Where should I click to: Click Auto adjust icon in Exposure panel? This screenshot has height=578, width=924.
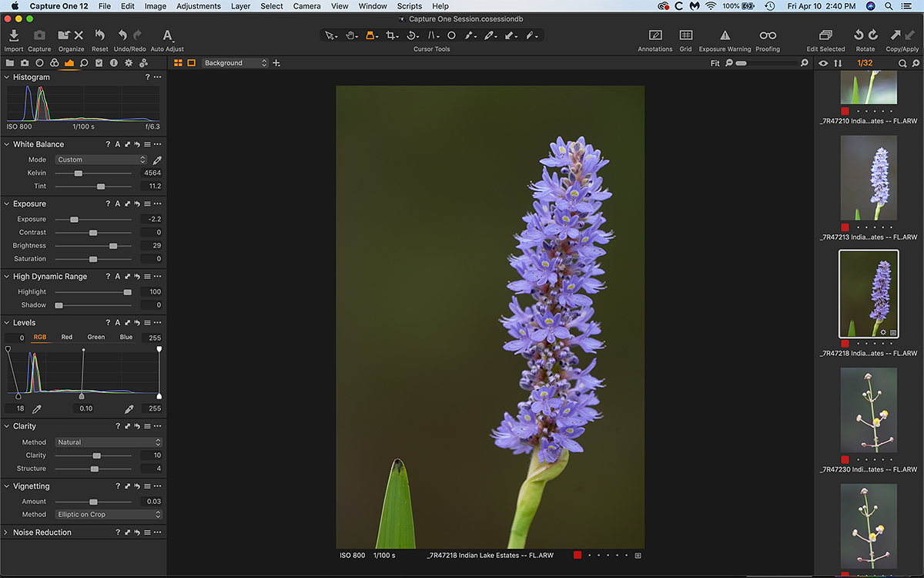point(118,204)
